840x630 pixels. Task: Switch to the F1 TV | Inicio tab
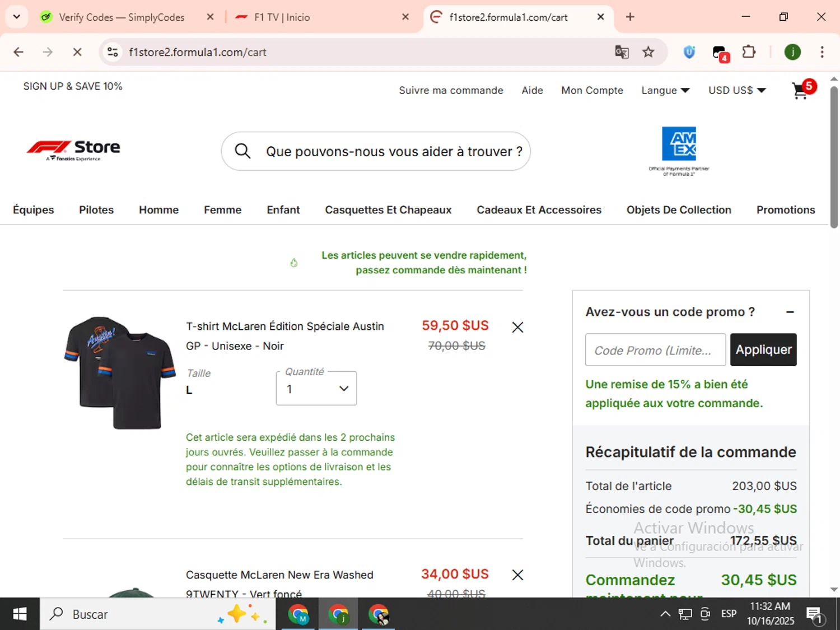[282, 17]
